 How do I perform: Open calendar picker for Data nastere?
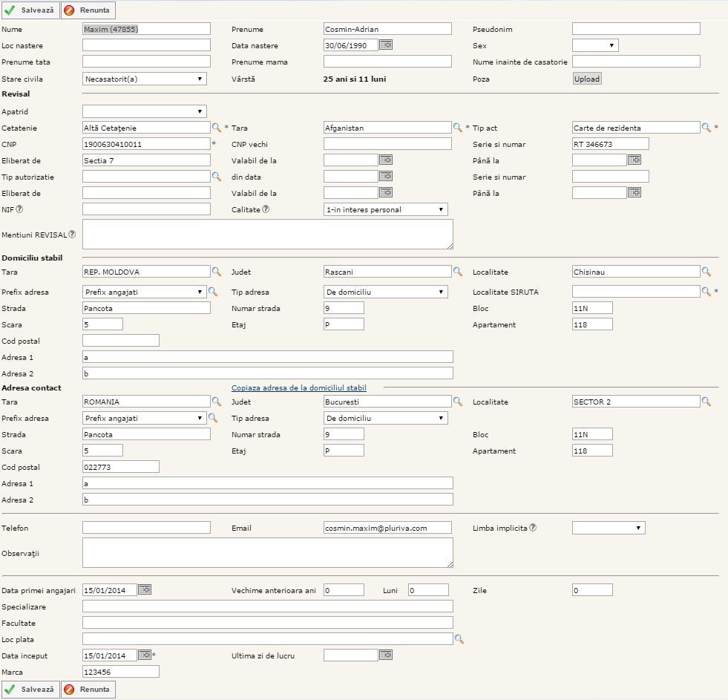pyautogui.click(x=386, y=45)
